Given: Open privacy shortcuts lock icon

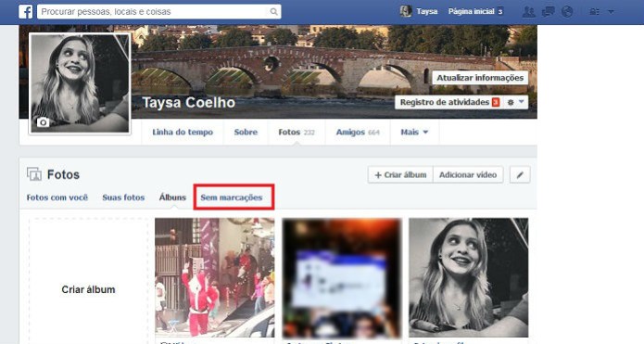Looking at the screenshot, I should [x=594, y=12].
